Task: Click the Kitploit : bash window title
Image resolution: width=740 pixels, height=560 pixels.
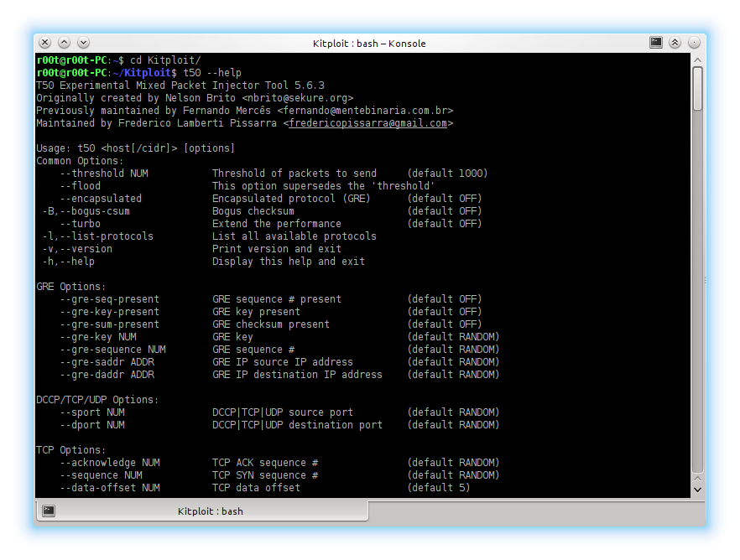Action: 369,43
